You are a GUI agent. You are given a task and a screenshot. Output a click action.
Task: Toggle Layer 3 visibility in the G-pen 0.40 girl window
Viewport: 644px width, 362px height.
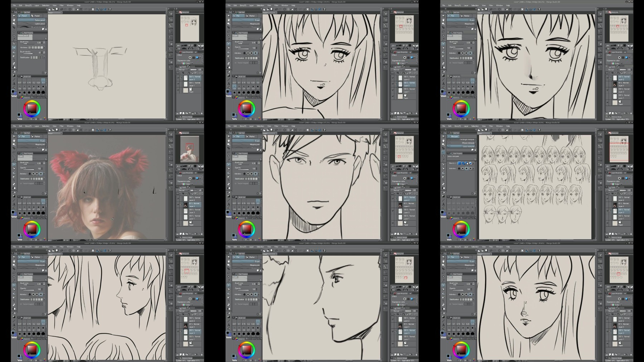pos(393,84)
